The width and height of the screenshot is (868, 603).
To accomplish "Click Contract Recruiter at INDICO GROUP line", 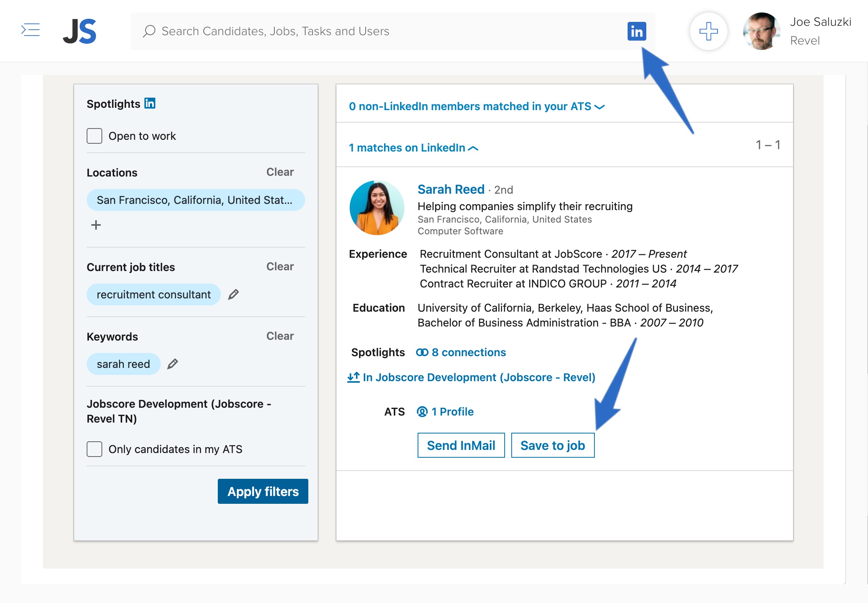I will tap(548, 284).
